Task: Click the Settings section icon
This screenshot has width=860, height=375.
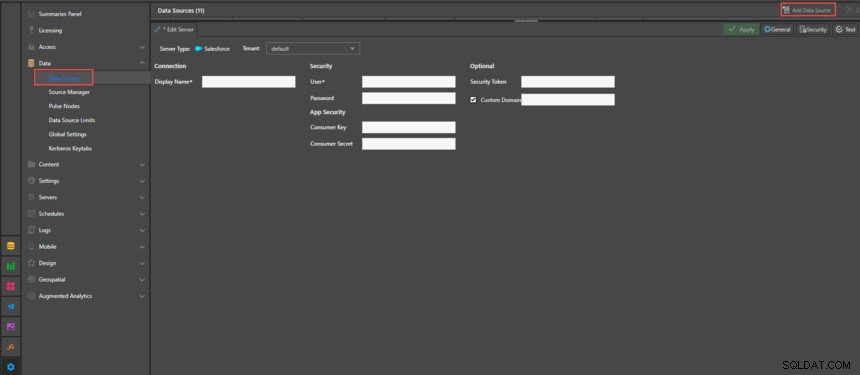Action: [31, 180]
